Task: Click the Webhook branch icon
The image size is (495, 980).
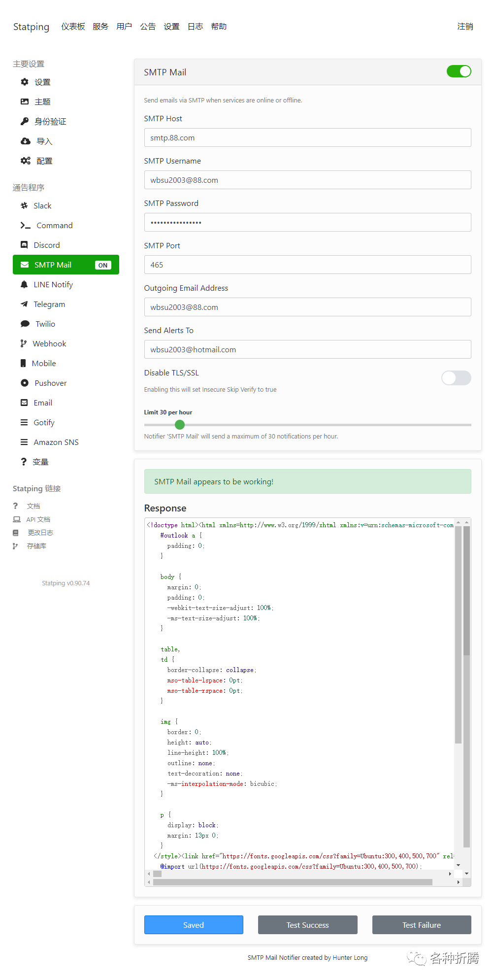Action: click(x=24, y=343)
